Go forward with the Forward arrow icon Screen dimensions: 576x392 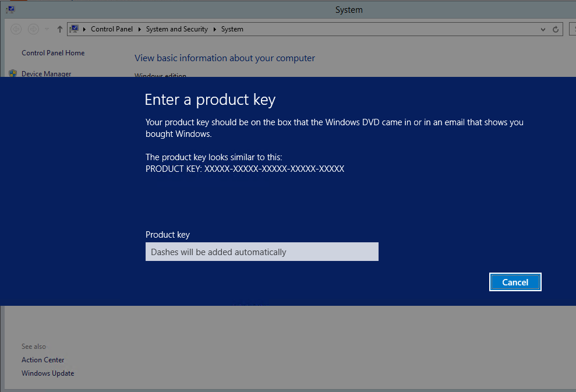tap(33, 29)
